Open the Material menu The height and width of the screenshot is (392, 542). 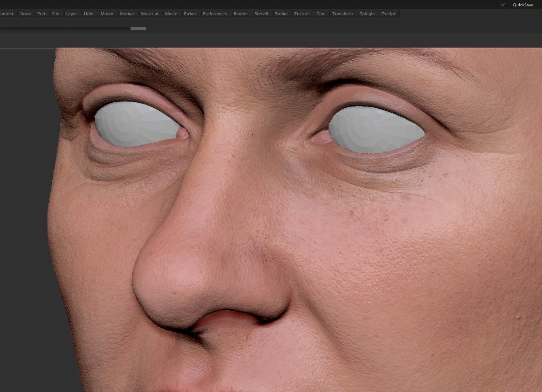[150, 14]
